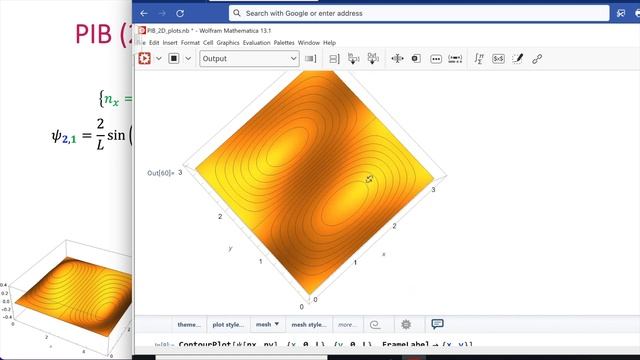
Task: Click the TeX input dollar-sign icon
Action: coord(498,59)
